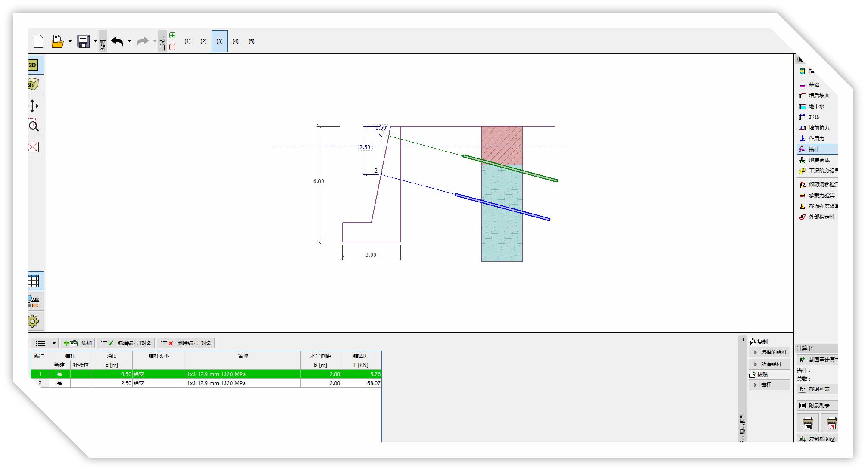Click remove construction stage minus button

click(x=172, y=47)
